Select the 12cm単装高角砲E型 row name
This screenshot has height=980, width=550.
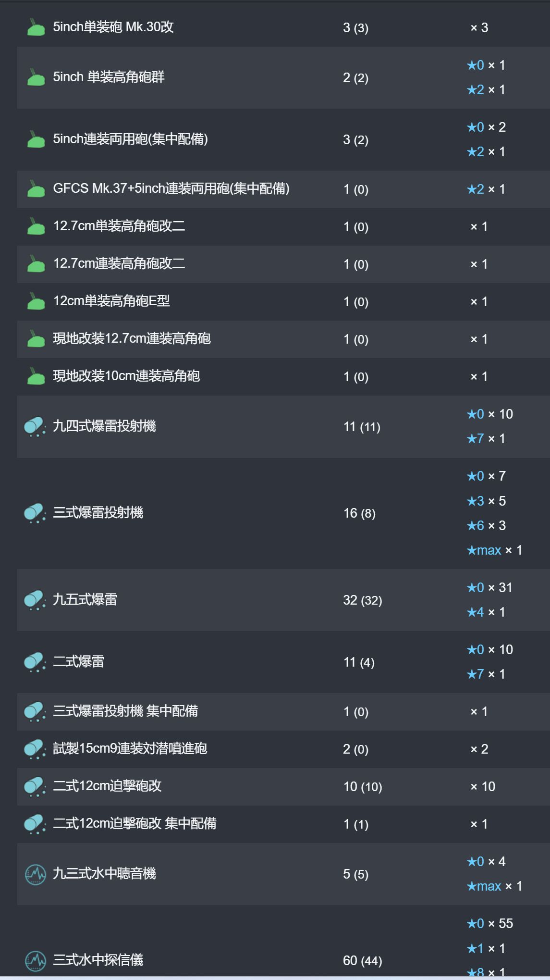(111, 301)
